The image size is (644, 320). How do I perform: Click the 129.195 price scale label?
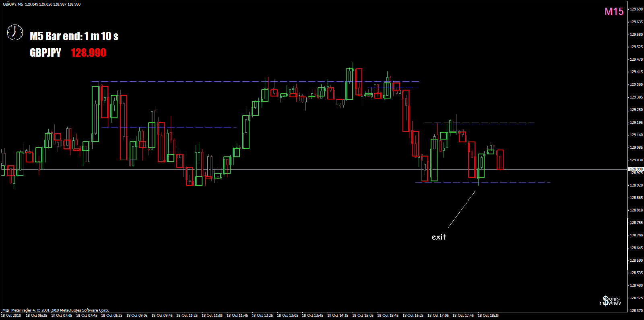(636, 122)
